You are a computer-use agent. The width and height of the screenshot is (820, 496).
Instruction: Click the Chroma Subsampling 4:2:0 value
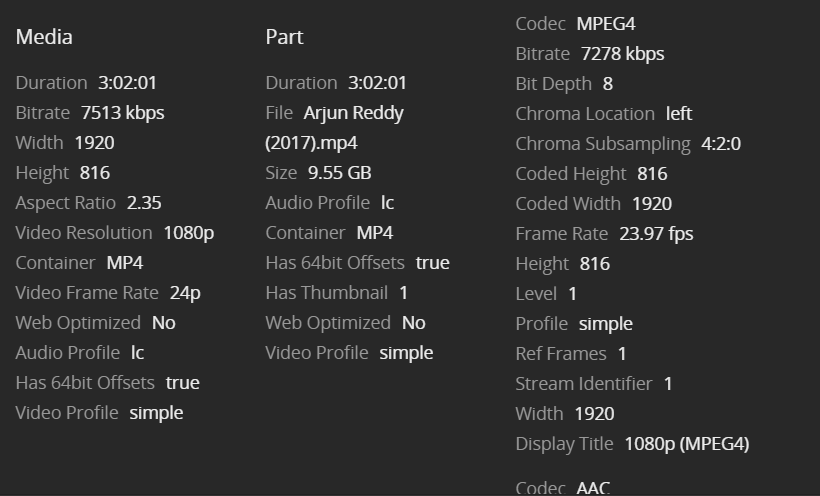point(721,144)
